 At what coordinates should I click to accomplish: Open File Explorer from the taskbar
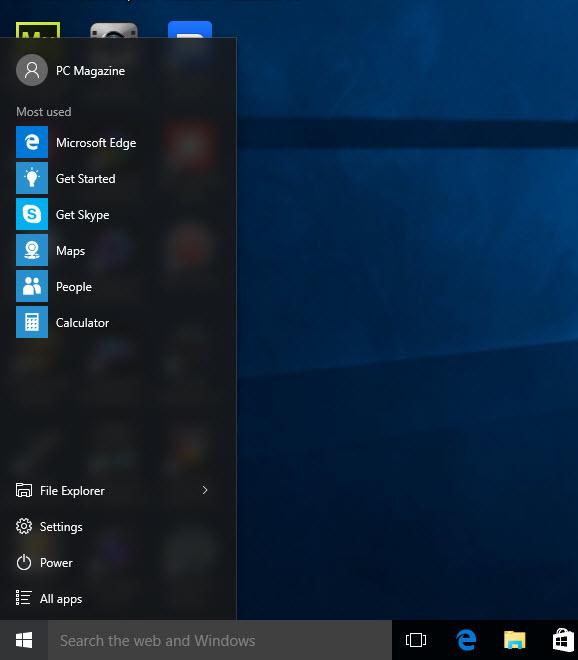(x=514, y=640)
